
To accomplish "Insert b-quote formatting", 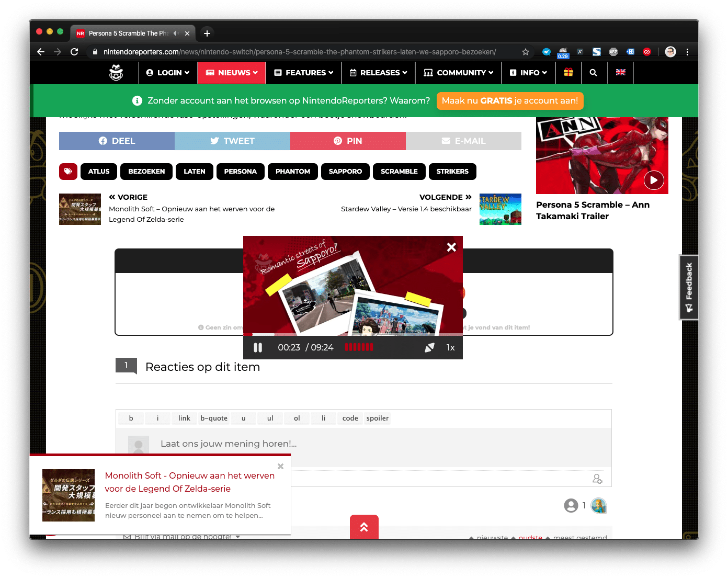I will click(x=214, y=418).
